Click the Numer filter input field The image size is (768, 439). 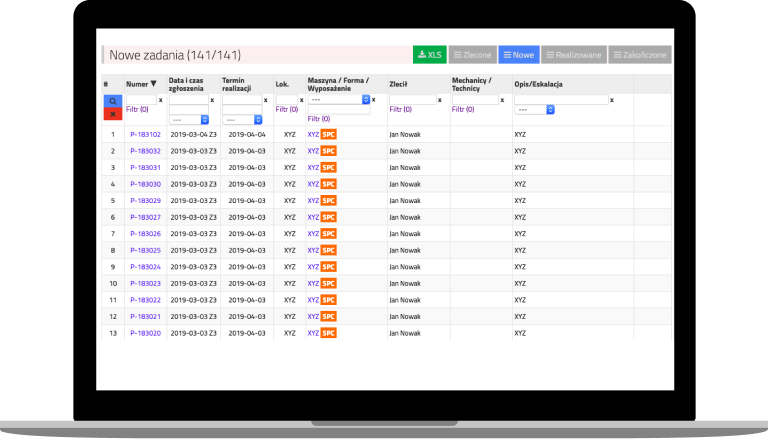click(141, 100)
